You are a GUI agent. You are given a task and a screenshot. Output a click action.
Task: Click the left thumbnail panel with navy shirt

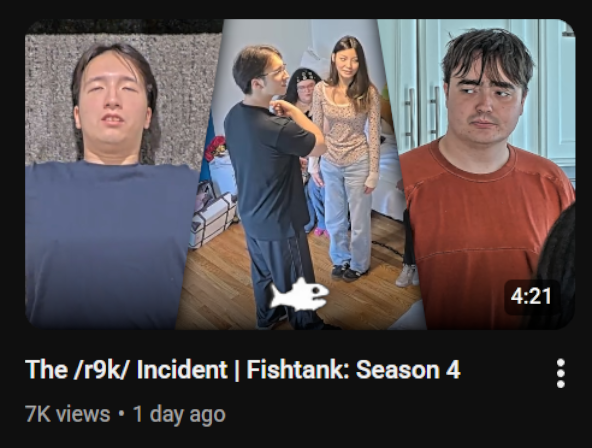(113, 174)
